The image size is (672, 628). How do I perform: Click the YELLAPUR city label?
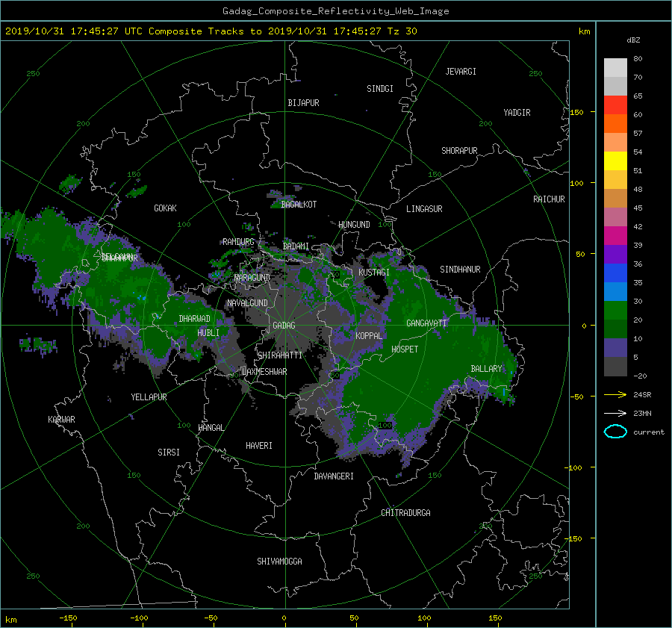(x=149, y=397)
